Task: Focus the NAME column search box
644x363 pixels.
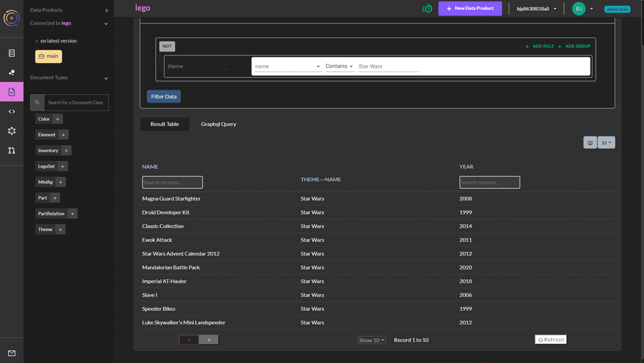Action: [x=173, y=182]
